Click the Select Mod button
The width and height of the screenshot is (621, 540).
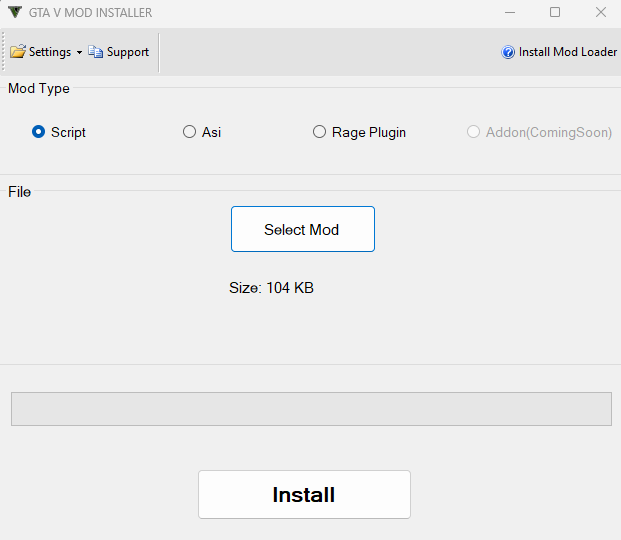(303, 229)
